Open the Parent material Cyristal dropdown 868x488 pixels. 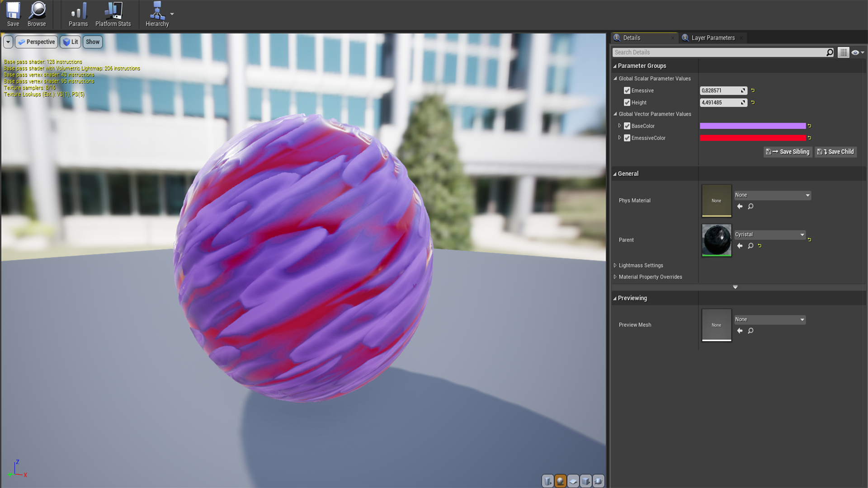click(x=769, y=235)
